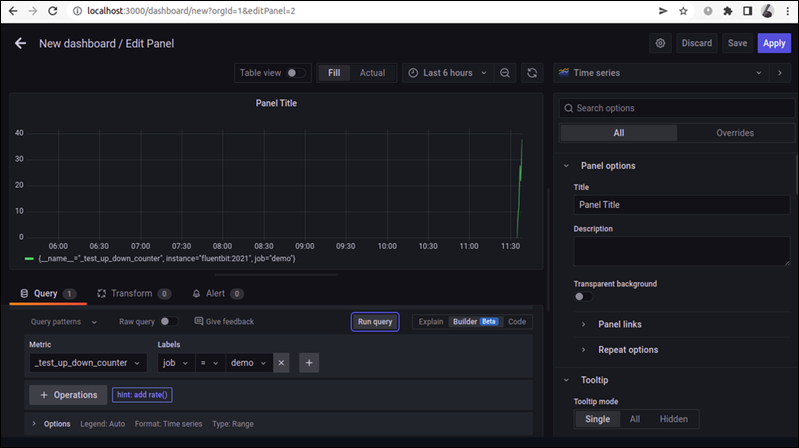Click the browser back button

[13, 11]
